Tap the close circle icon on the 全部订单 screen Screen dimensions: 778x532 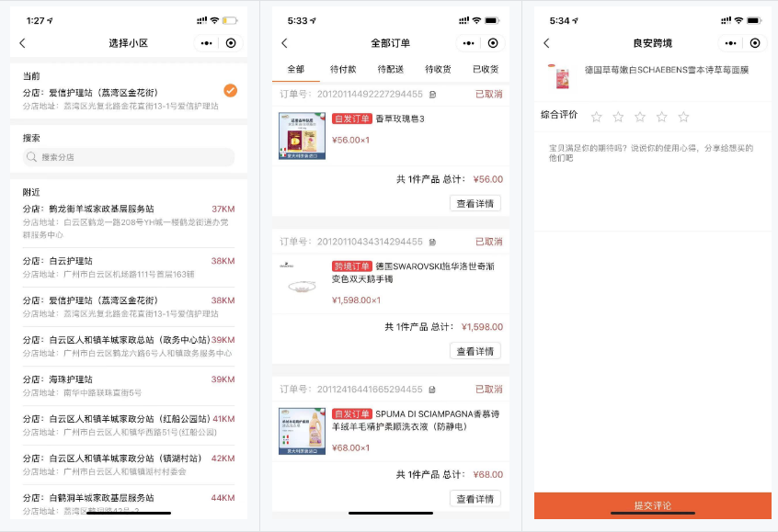pos(493,43)
